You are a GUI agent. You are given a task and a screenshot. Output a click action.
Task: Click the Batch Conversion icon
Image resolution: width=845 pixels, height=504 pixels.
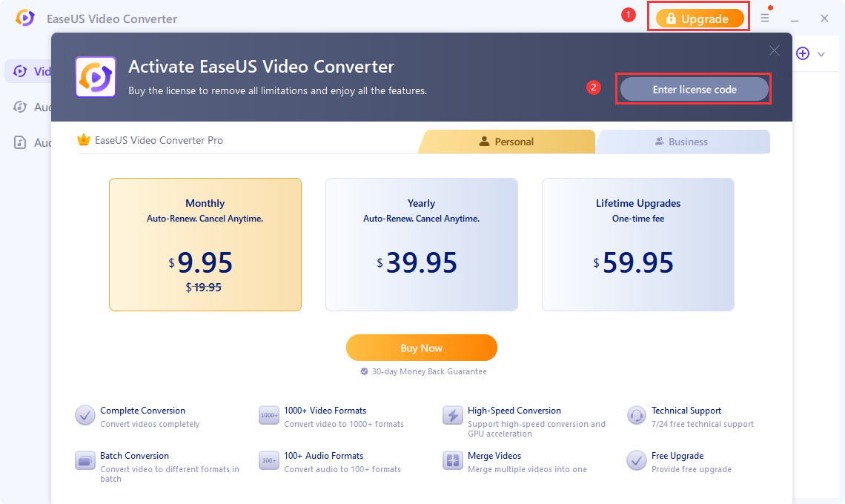click(85, 461)
